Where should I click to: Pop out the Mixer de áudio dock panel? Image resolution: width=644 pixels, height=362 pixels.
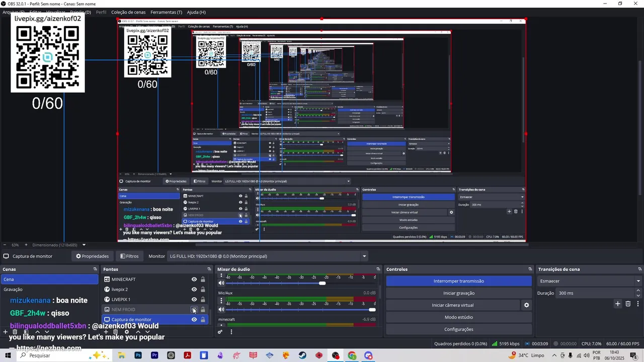(x=378, y=269)
